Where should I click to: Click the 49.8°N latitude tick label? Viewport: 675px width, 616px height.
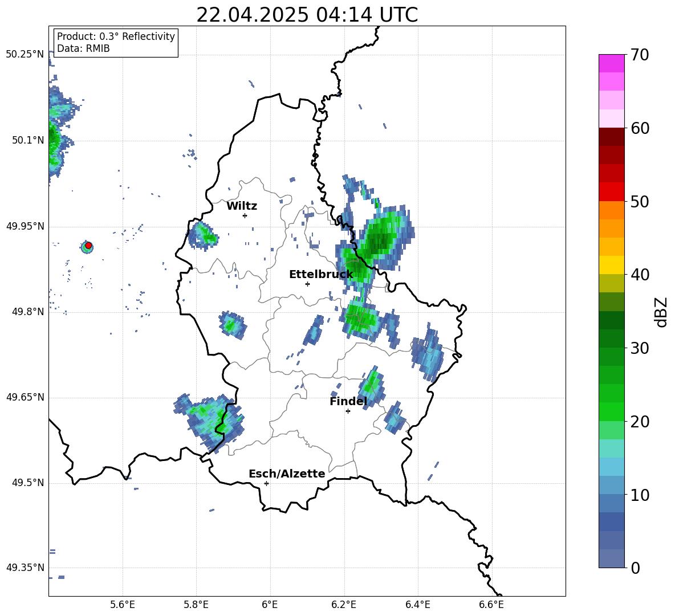(28, 312)
